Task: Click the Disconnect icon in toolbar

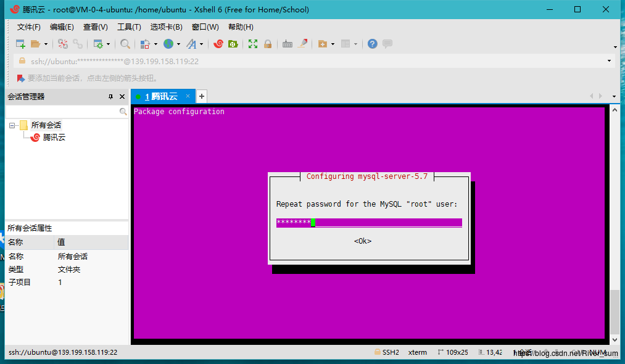Action: pos(62,44)
